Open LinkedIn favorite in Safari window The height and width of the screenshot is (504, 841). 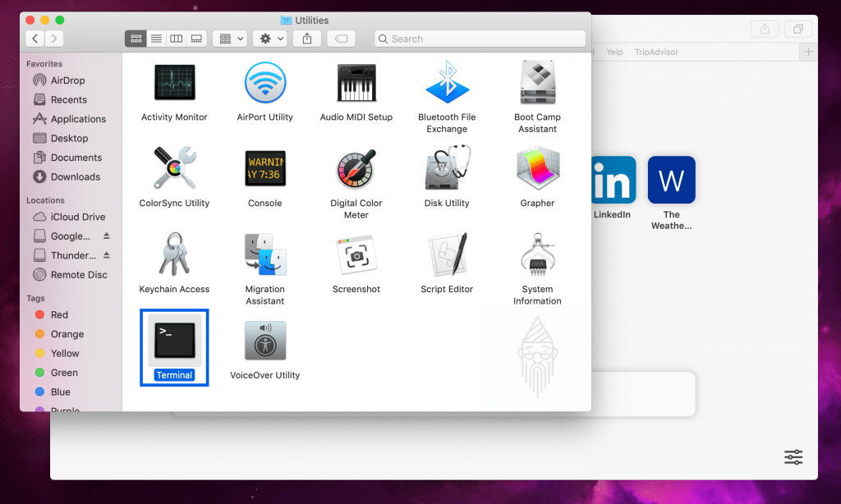click(x=614, y=180)
